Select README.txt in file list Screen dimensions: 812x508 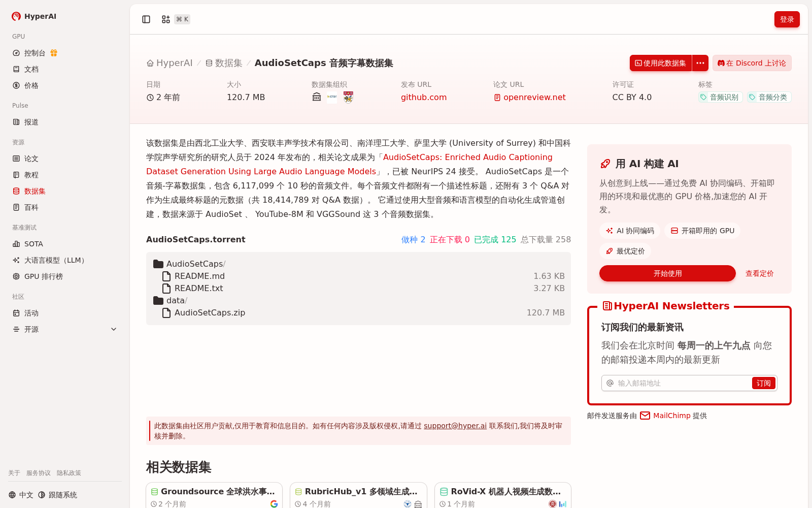(x=358, y=288)
